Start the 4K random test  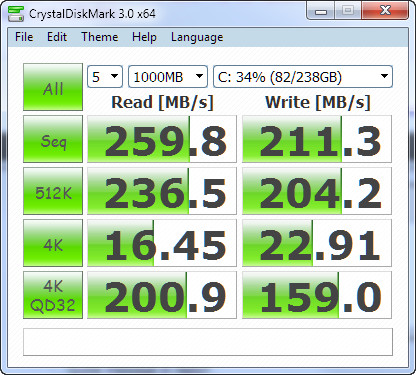click(53, 243)
